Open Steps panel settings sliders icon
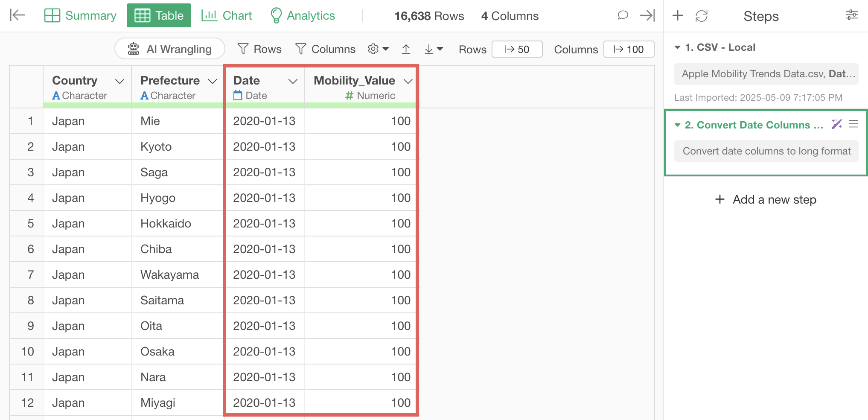The width and height of the screenshot is (868, 420). coord(851,15)
